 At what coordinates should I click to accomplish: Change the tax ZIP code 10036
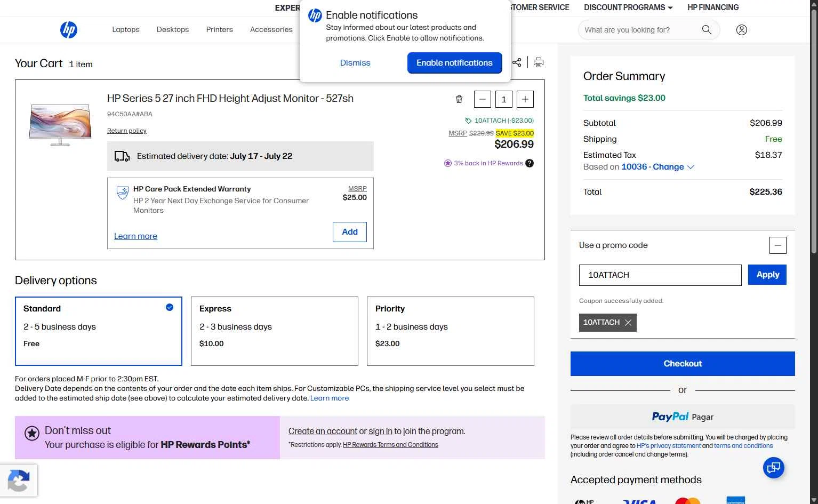pyautogui.click(x=658, y=167)
